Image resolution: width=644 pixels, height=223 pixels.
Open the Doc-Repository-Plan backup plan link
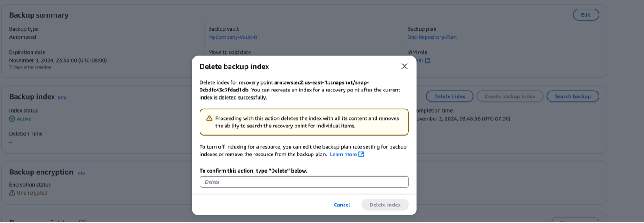432,37
